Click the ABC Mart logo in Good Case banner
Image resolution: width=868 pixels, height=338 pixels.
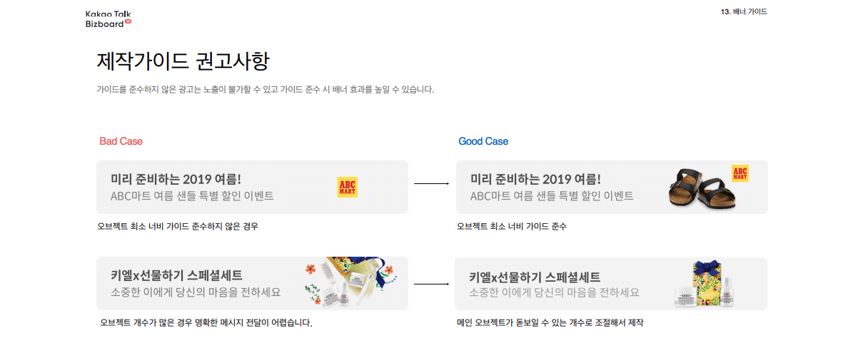coord(740,173)
